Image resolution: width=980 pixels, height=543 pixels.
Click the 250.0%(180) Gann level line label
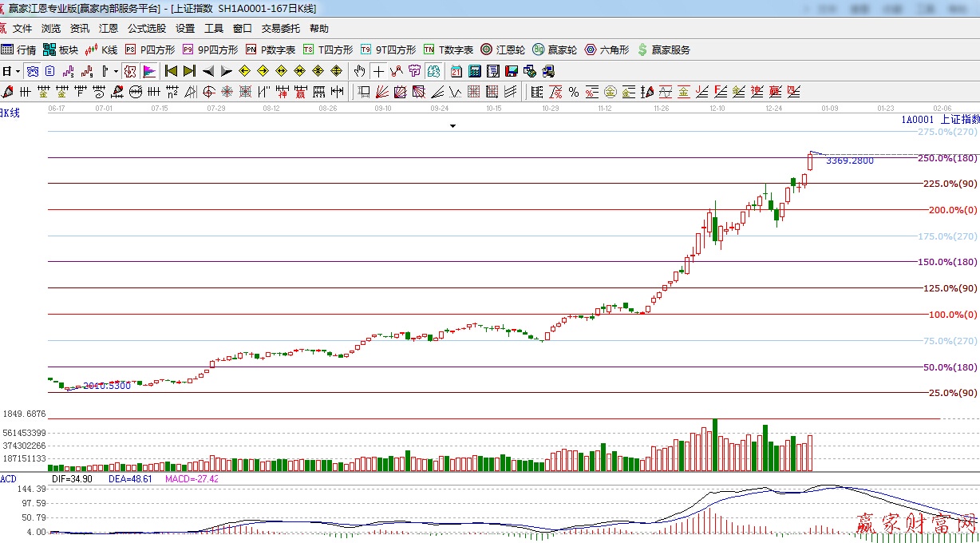click(x=947, y=158)
